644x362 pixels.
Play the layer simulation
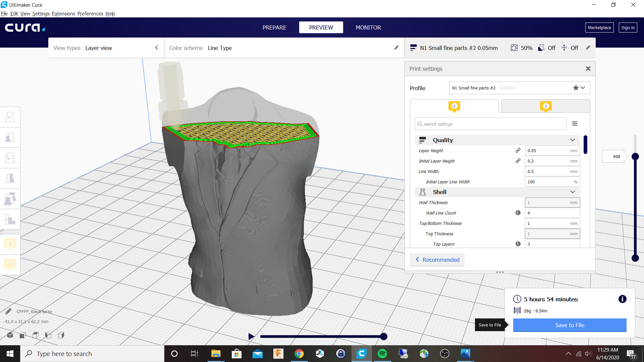point(251,336)
